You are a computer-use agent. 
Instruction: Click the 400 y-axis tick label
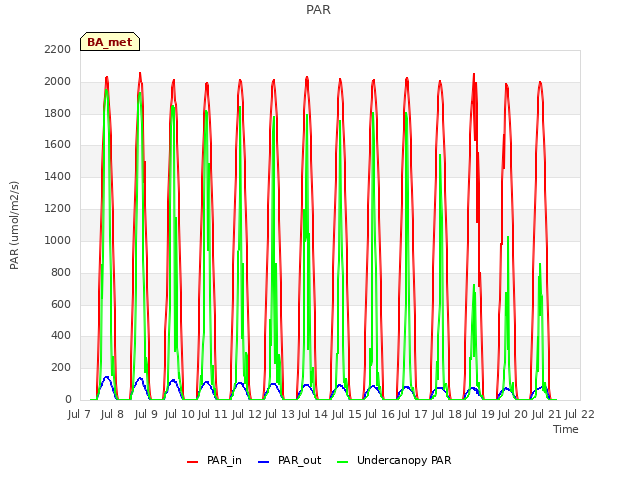click(61, 336)
